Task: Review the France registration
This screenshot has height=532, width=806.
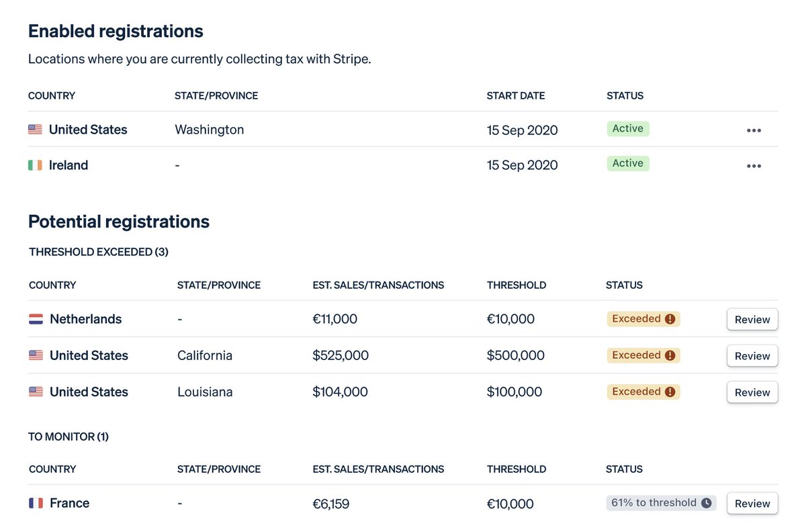Action: coord(752,504)
